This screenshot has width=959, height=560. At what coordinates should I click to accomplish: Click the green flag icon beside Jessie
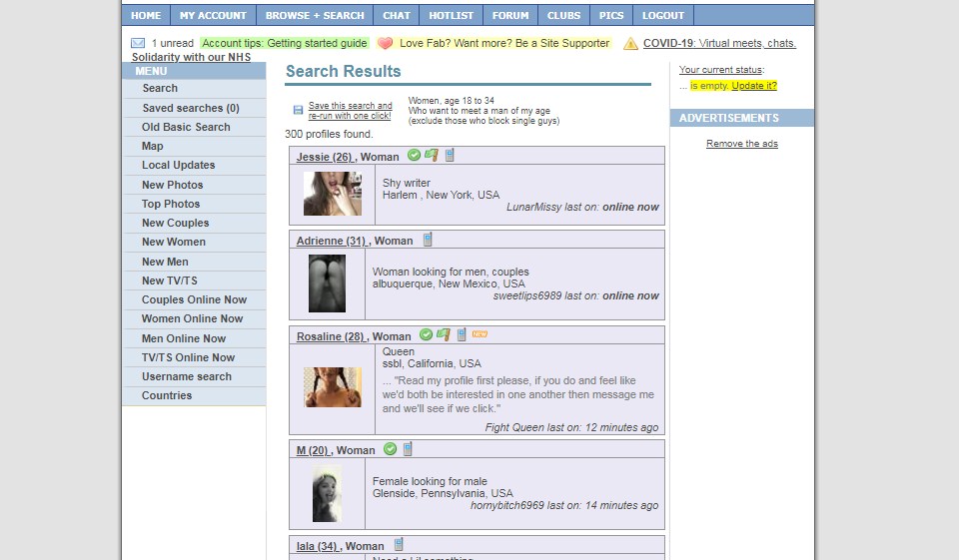point(432,156)
